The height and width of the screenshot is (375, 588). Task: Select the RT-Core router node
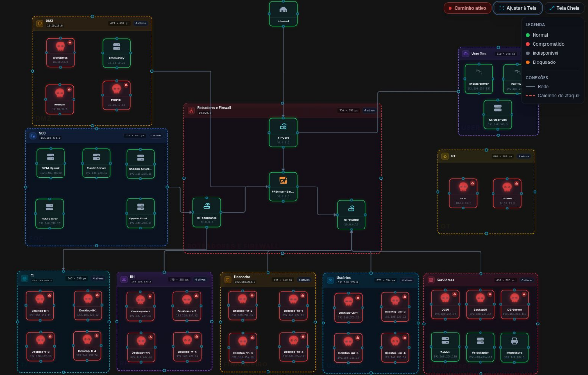283,132
